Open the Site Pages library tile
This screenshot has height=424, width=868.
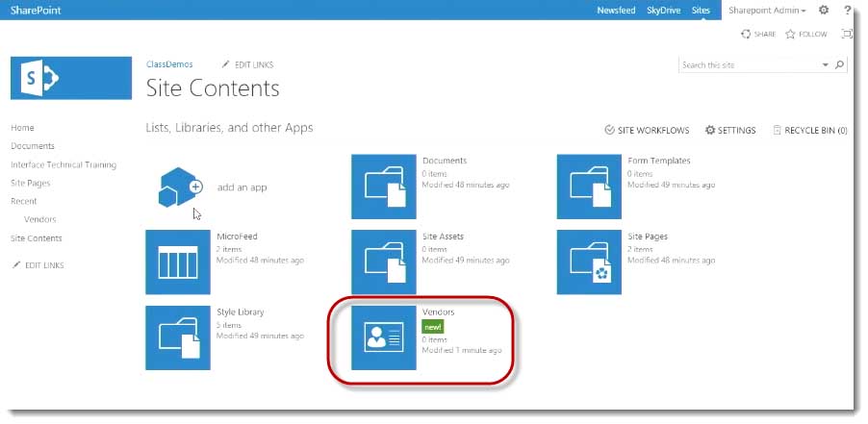589,262
